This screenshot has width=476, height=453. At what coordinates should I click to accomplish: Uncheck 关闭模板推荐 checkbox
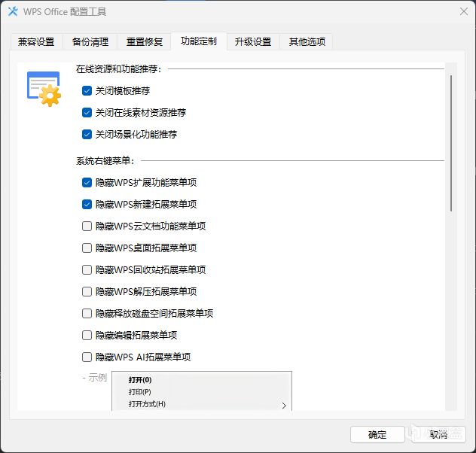tap(87, 90)
